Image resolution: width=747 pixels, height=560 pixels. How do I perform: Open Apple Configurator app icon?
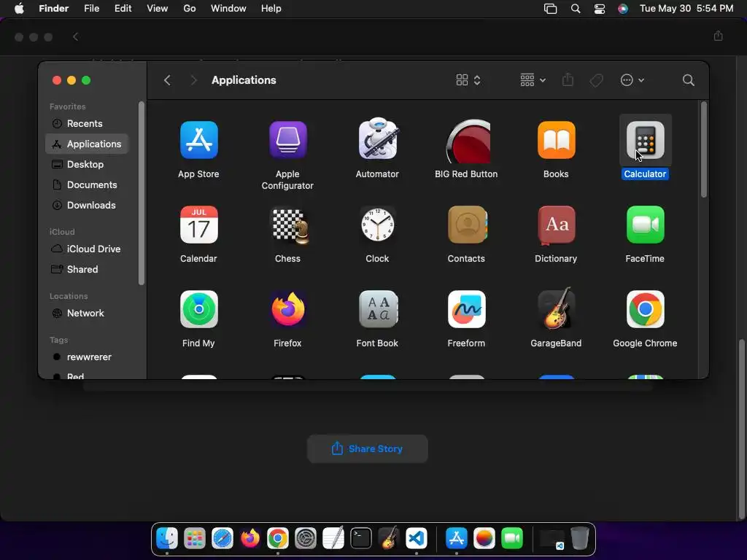point(287,140)
